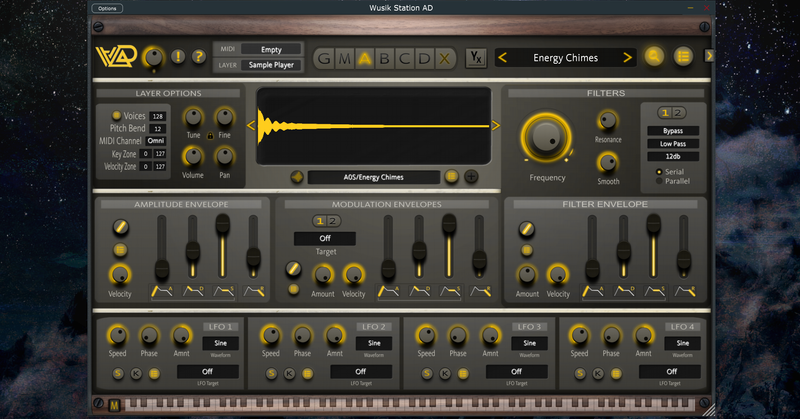The width and height of the screenshot is (800, 419).
Task: Select Modulation Envelope 2 tab
Action: click(333, 221)
